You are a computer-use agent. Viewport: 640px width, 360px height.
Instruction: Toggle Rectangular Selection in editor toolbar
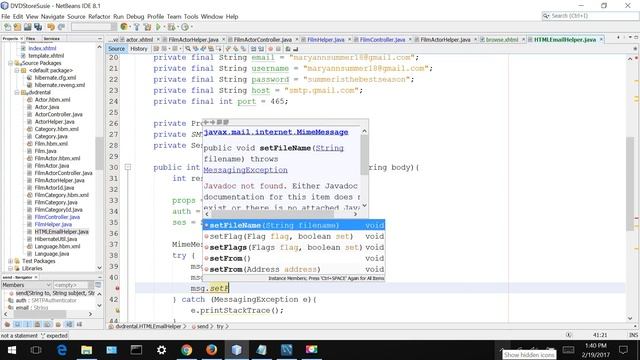(x=219, y=49)
